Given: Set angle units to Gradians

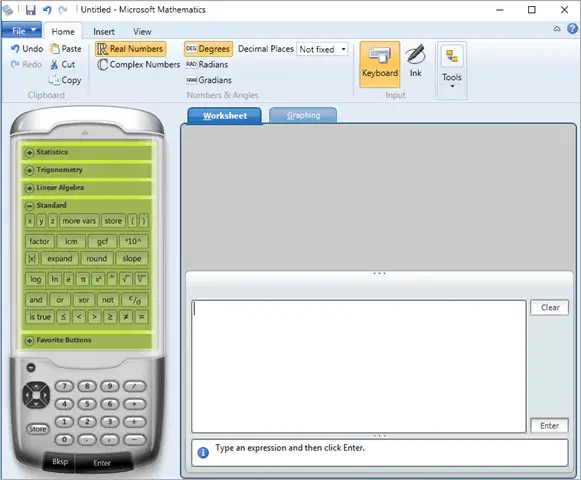Looking at the screenshot, I should click(209, 80).
